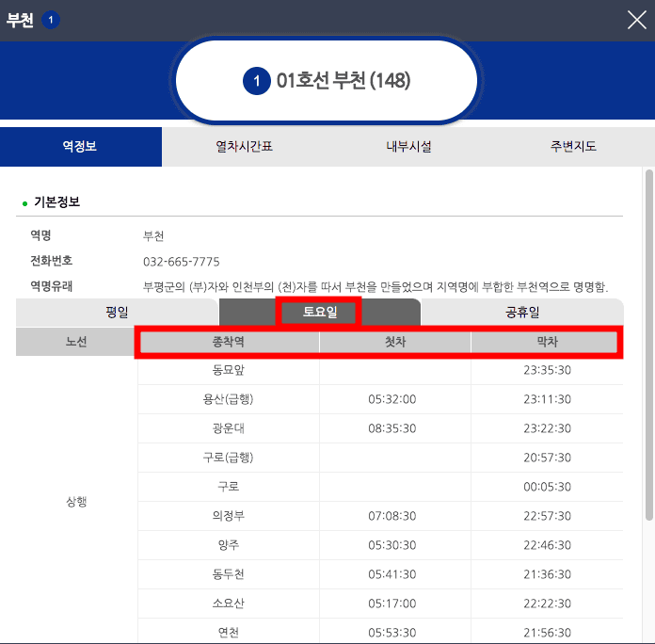Click the 의정부 destination cell
Screen dimensions: 655x644
(x=229, y=516)
